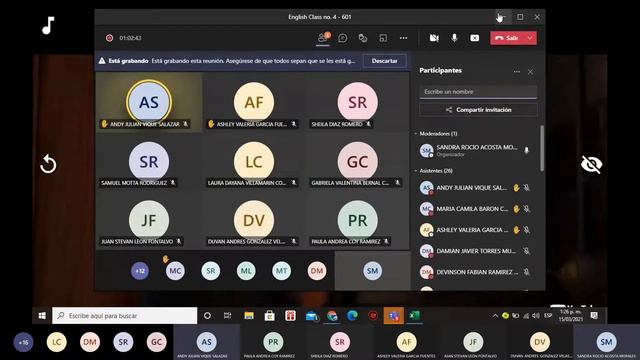Image resolution: width=640 pixels, height=360 pixels.
Task: Open more actions ellipsis in meeting toolbar
Action: click(x=403, y=38)
